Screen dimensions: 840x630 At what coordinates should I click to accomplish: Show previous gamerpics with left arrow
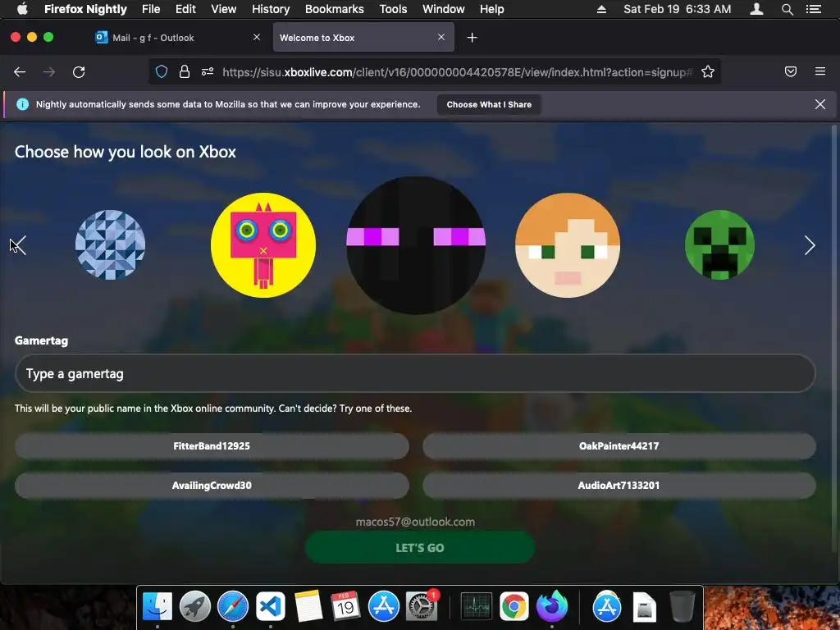pos(20,245)
